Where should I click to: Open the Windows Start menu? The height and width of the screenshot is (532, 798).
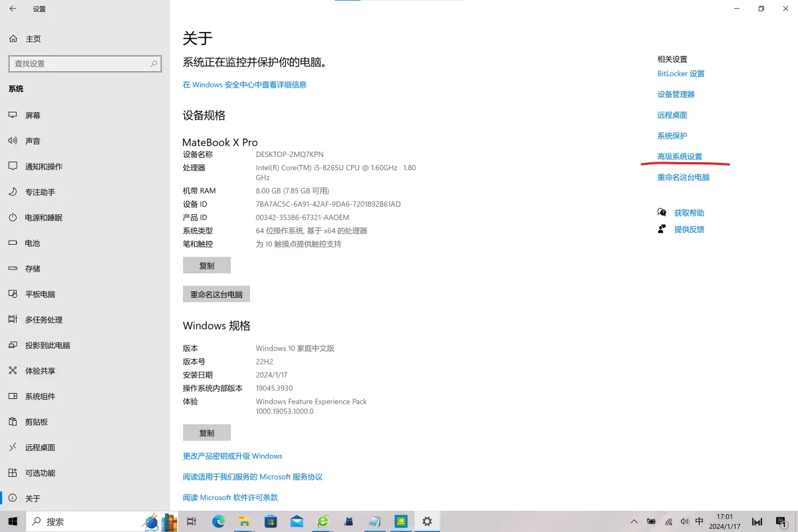click(x=12, y=521)
